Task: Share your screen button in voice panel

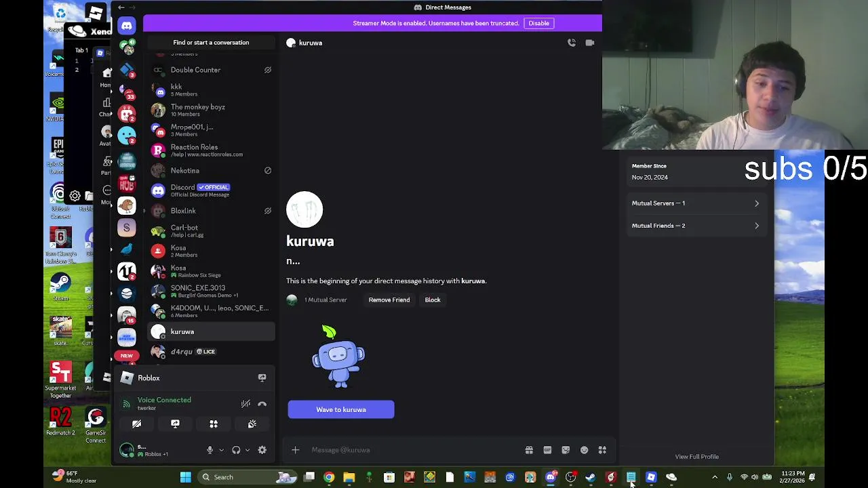Action: tap(175, 424)
